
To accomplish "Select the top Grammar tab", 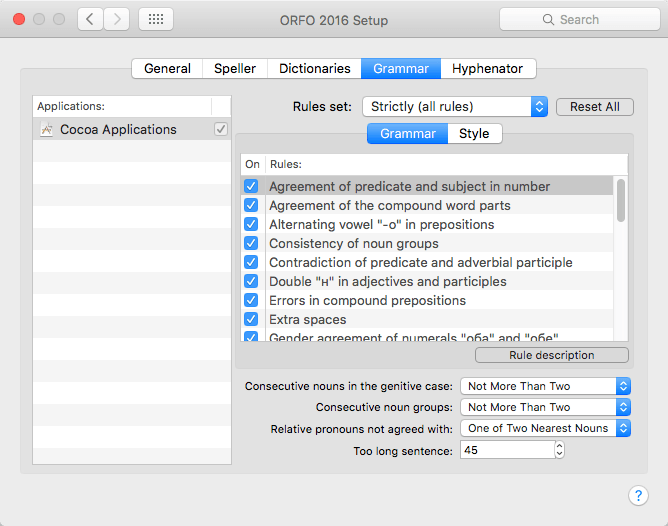I will click(x=401, y=69).
